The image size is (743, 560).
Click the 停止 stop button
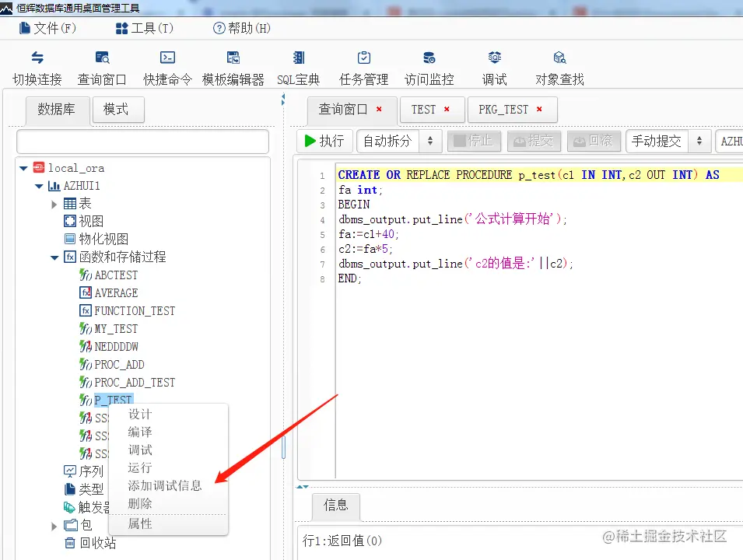474,141
